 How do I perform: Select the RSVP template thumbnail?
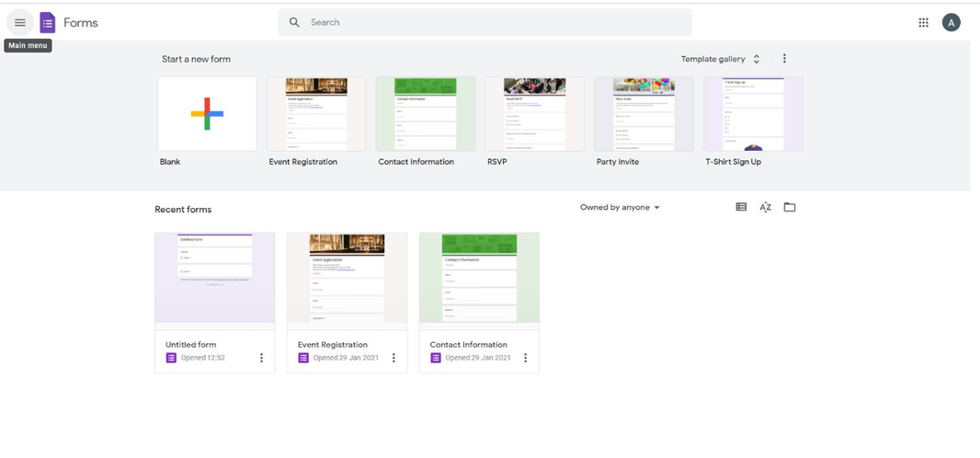click(535, 114)
